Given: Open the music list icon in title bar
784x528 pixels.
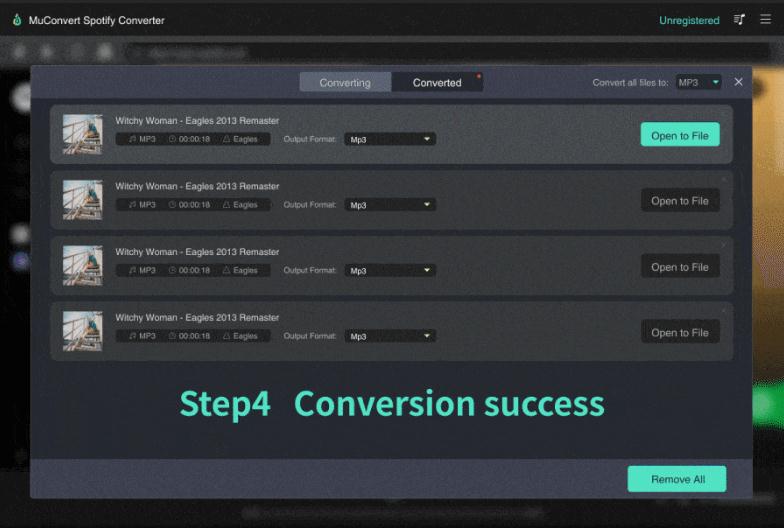Looking at the screenshot, I should tap(739, 20).
